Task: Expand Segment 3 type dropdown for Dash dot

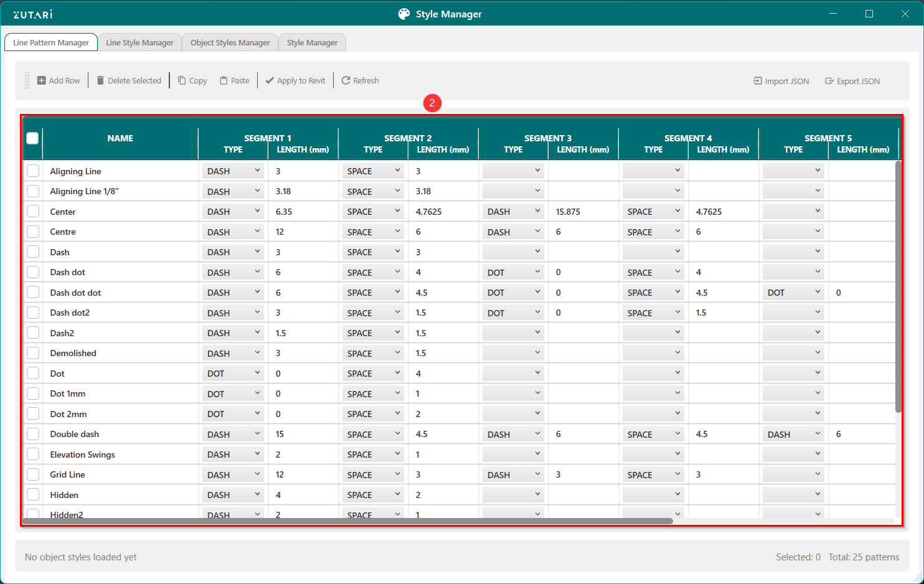Action: (513, 272)
